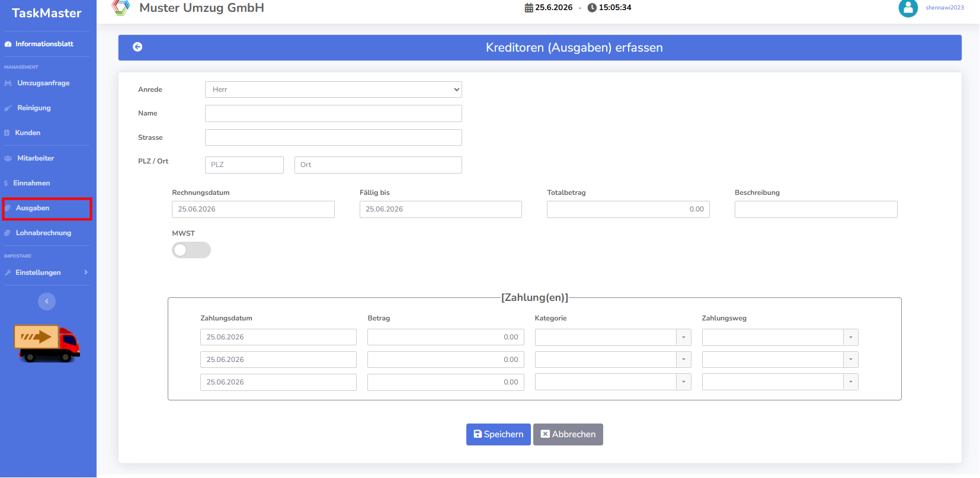Click the Lohnabrechnung sidebar icon

[x=8, y=233]
